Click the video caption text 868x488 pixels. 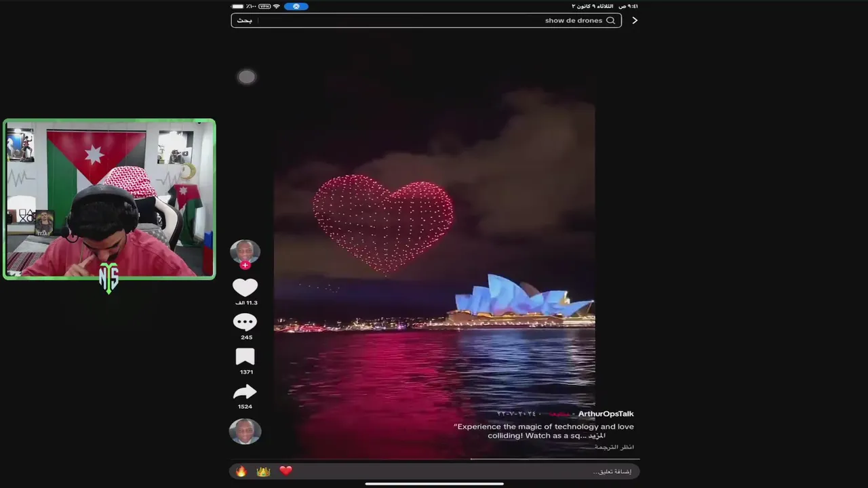[x=544, y=431]
